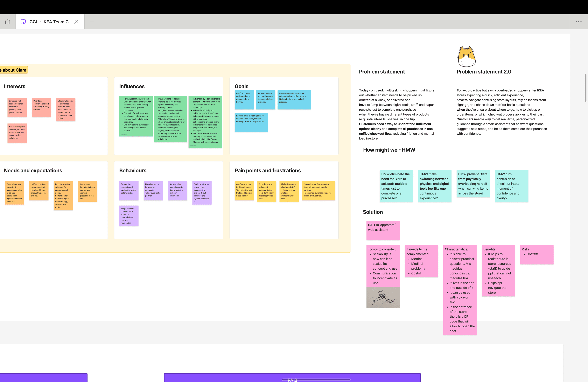Select the hand-drawn sketch image
588x382 pixels.
(383, 298)
